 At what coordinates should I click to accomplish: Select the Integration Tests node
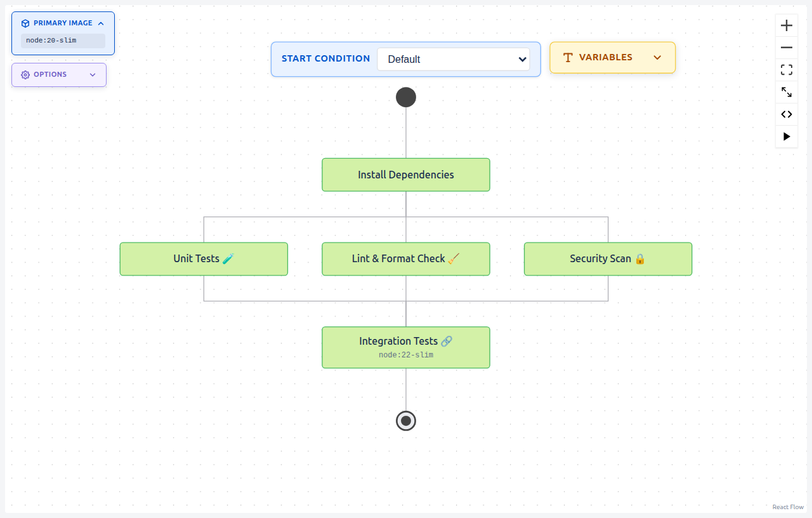405,347
